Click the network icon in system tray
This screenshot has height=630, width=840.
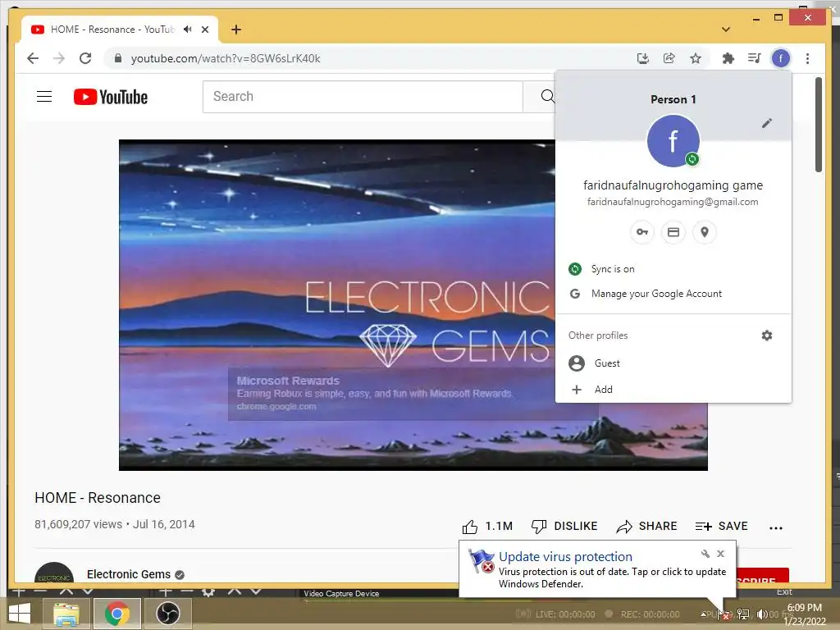[x=743, y=614]
